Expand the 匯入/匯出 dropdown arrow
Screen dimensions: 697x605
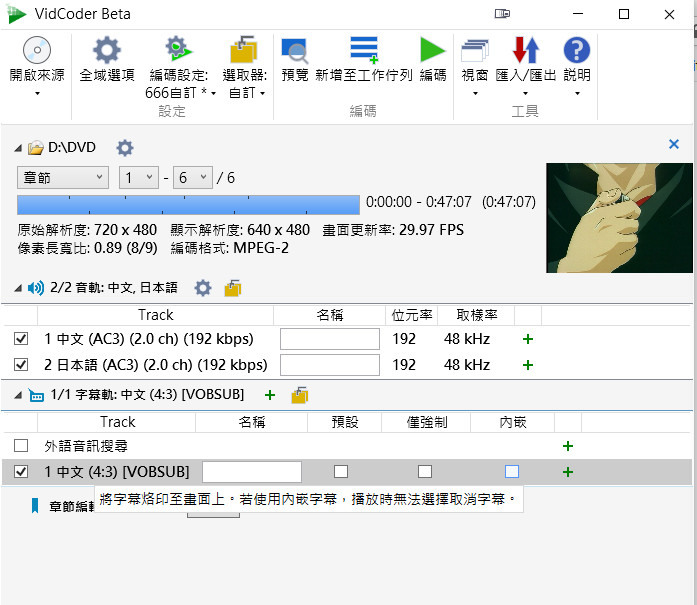[525, 93]
